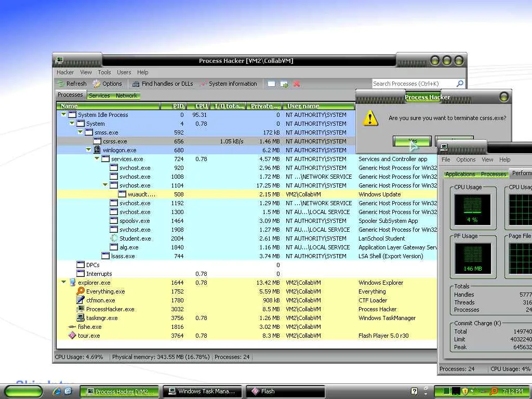Confirm termination with the Yes button

pos(412,141)
